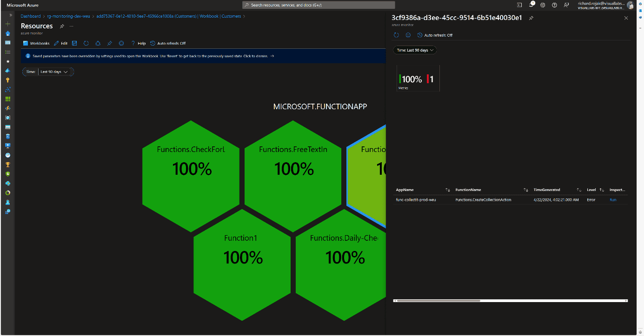Open the Help question mark icon in the top bar
Viewport: 644px width, 336px height.
pos(554,5)
